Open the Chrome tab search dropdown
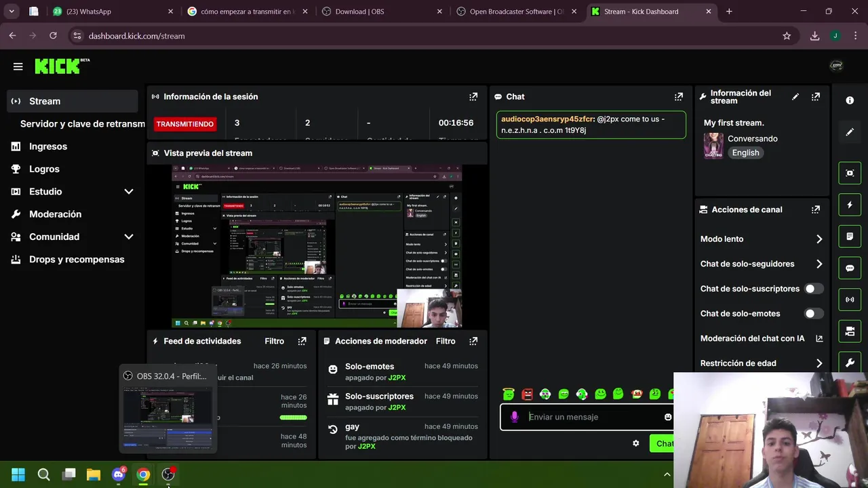Image resolution: width=868 pixels, height=488 pixels. [12, 12]
